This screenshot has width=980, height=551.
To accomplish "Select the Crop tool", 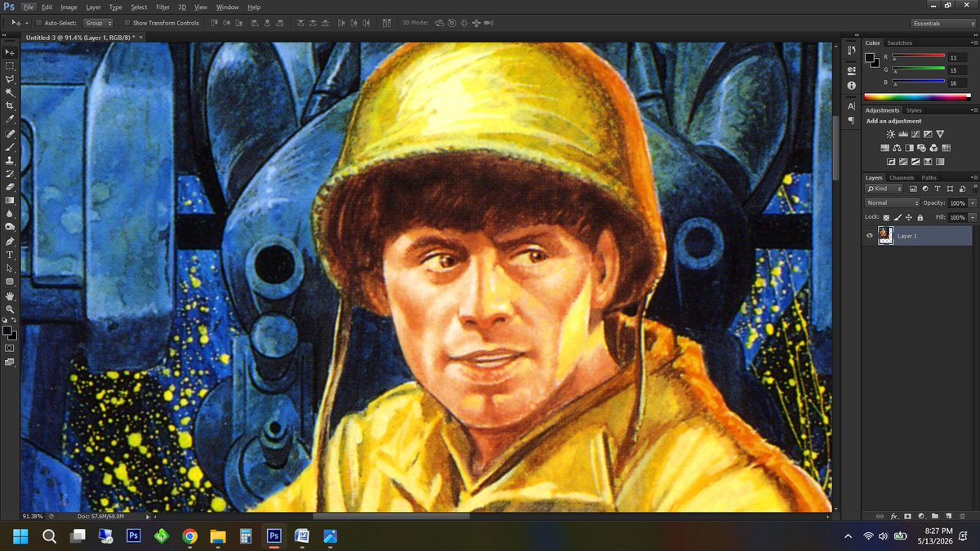I will 10,105.
